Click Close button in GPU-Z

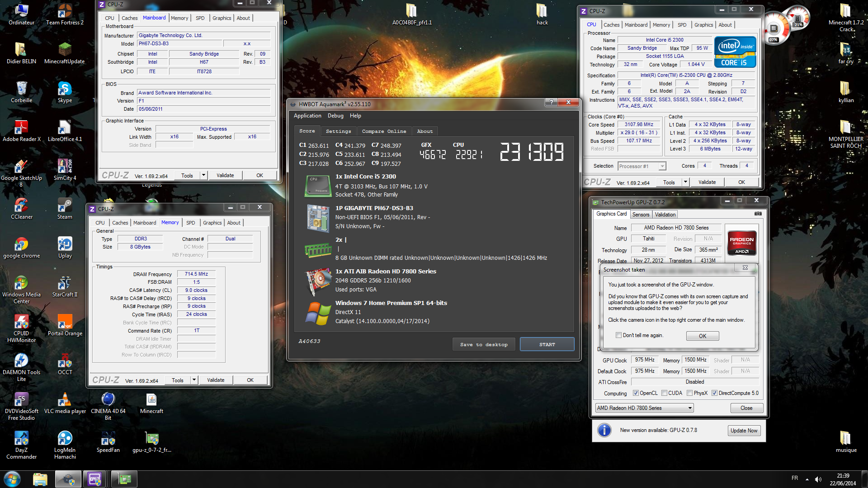click(x=746, y=408)
